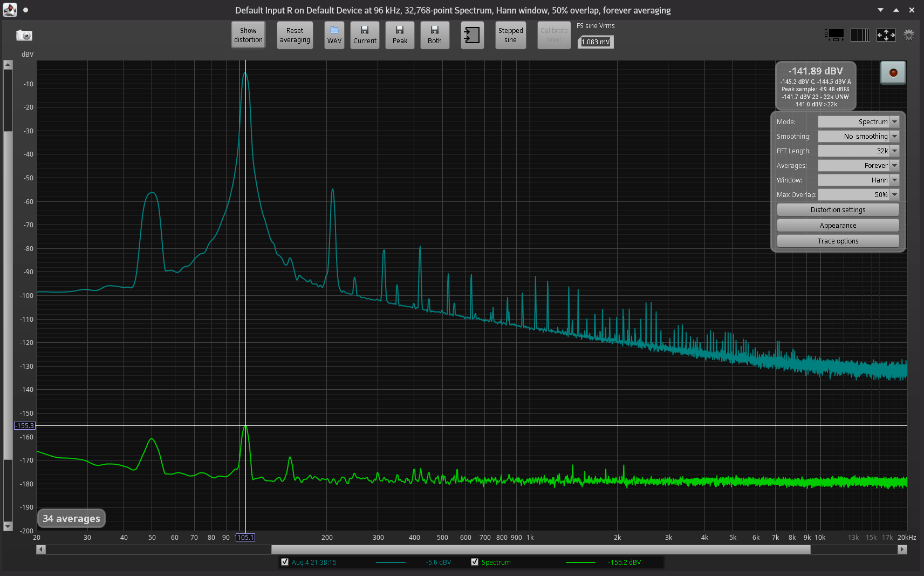924x576 pixels.
Task: Click the teal line swatch in legend
Action: [x=391, y=563]
